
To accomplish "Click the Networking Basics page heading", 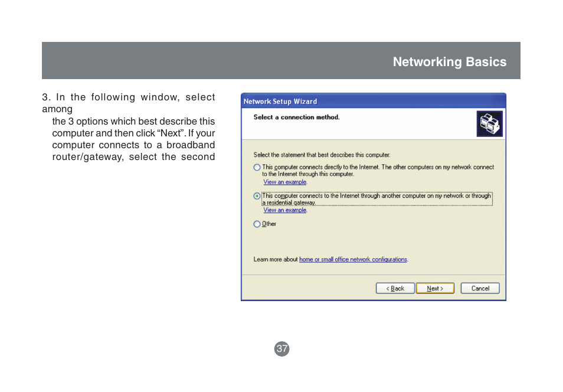I will click(450, 62).
